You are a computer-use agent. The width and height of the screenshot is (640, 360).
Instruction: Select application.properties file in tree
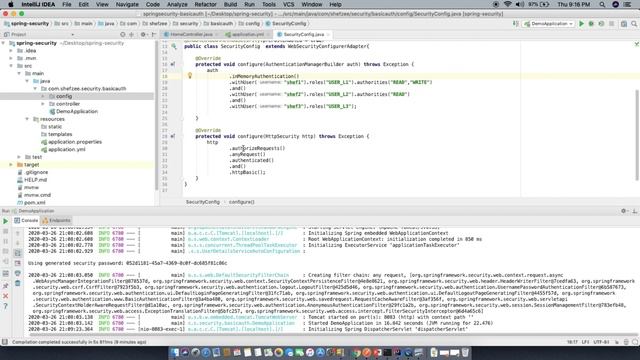click(75, 142)
